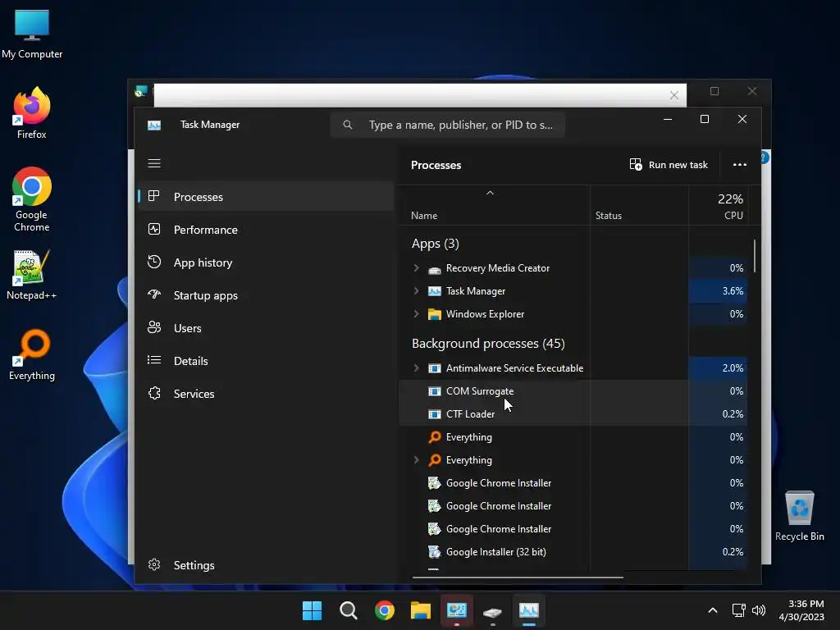Image resolution: width=840 pixels, height=630 pixels.
Task: Open the hamburger navigation menu
Action: click(x=153, y=163)
